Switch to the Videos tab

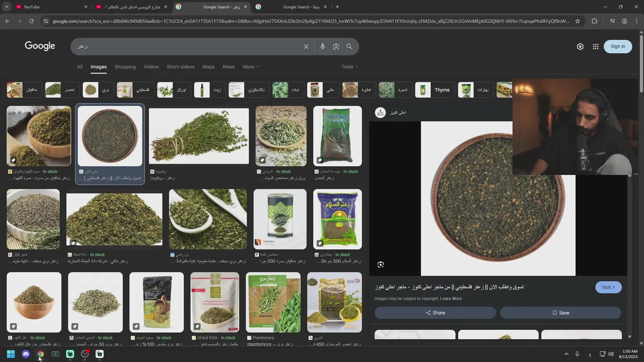tap(151, 67)
